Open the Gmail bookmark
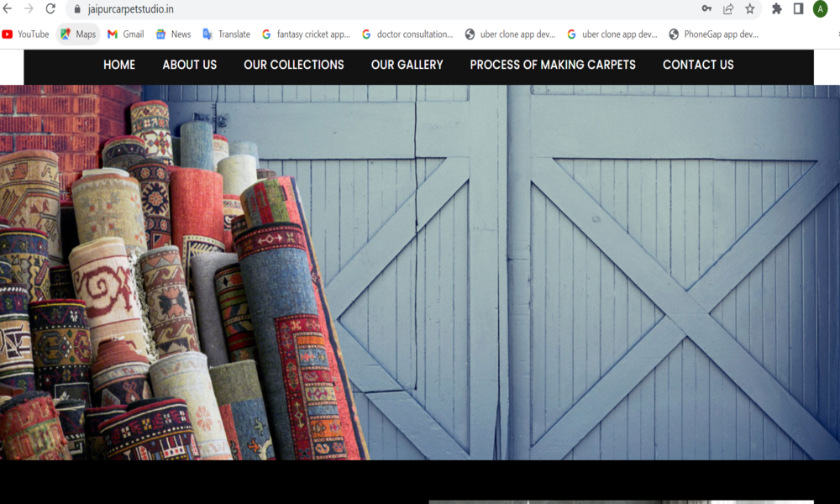The height and width of the screenshot is (504, 840). click(x=125, y=34)
